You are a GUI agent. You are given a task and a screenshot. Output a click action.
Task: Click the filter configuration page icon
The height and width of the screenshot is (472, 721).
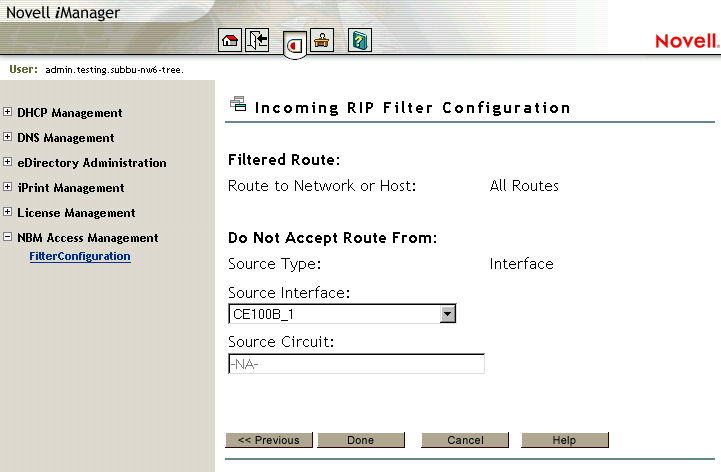(238, 104)
